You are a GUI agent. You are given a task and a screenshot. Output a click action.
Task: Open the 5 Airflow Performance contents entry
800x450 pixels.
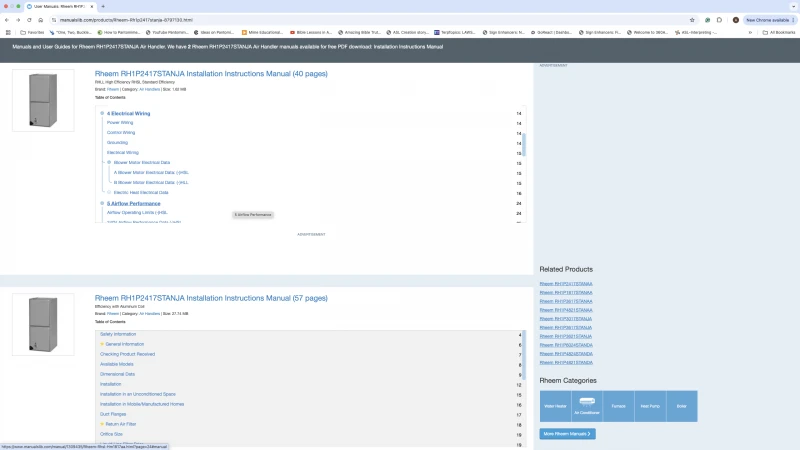pos(134,203)
